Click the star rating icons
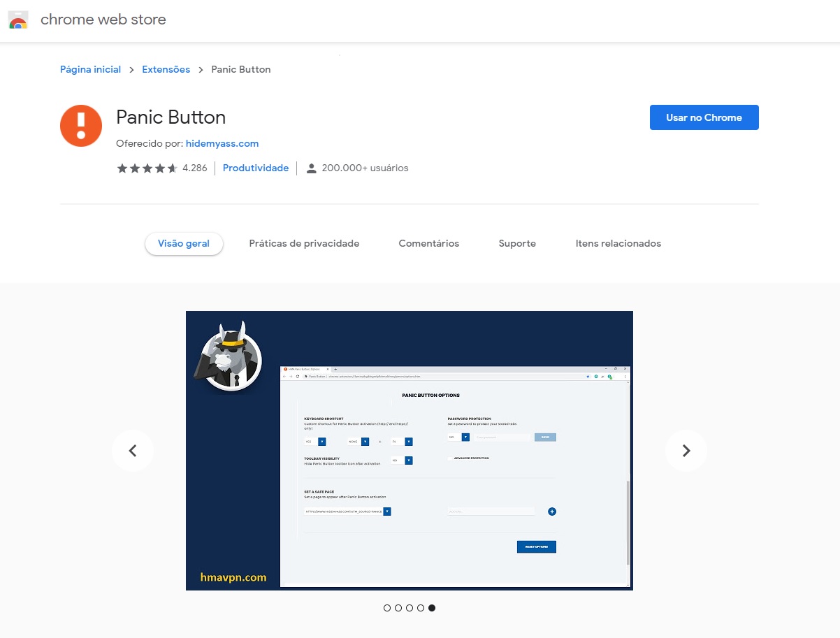Image resolution: width=840 pixels, height=638 pixels. pos(147,168)
